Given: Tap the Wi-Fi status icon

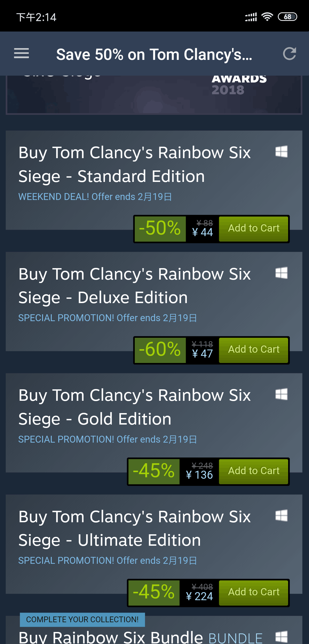Looking at the screenshot, I should coord(267,17).
